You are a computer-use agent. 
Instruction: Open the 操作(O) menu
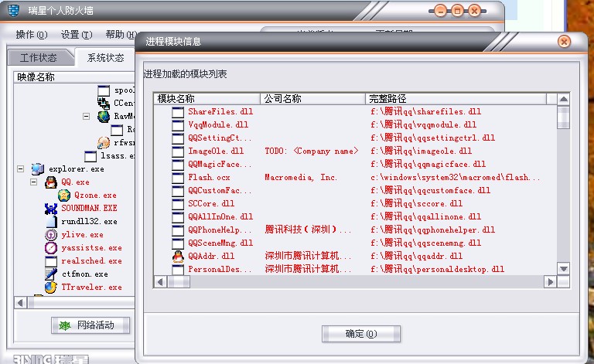(x=32, y=35)
